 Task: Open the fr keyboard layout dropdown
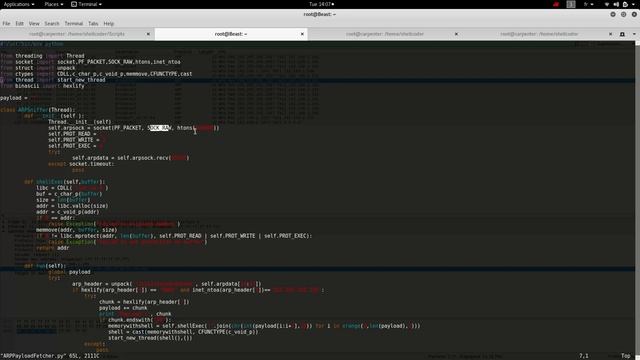click(x=589, y=4)
